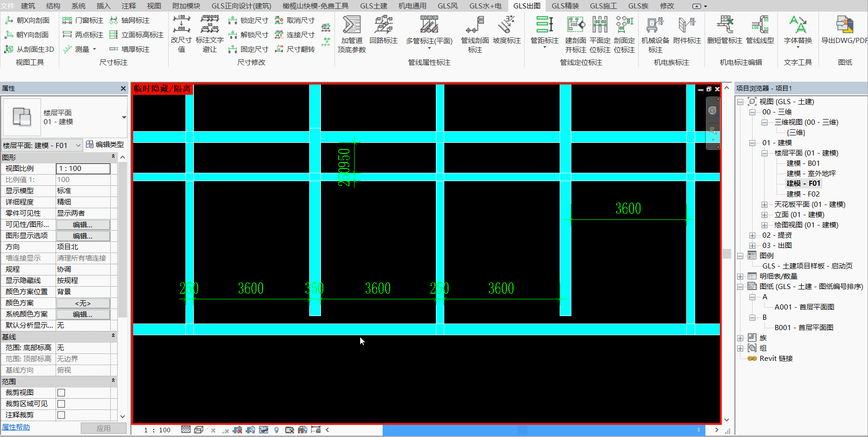This screenshot has width=868, height=437.
Task: Toggle the 注释裁剪 checkbox
Action: [61, 415]
